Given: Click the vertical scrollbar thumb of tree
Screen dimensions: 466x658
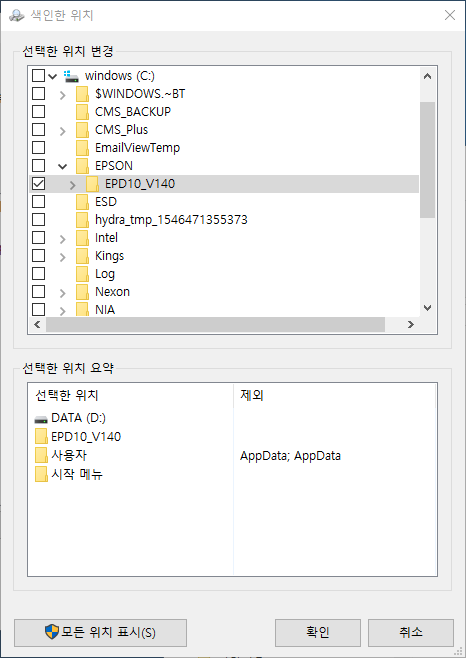Looking at the screenshot, I should click(x=427, y=160).
